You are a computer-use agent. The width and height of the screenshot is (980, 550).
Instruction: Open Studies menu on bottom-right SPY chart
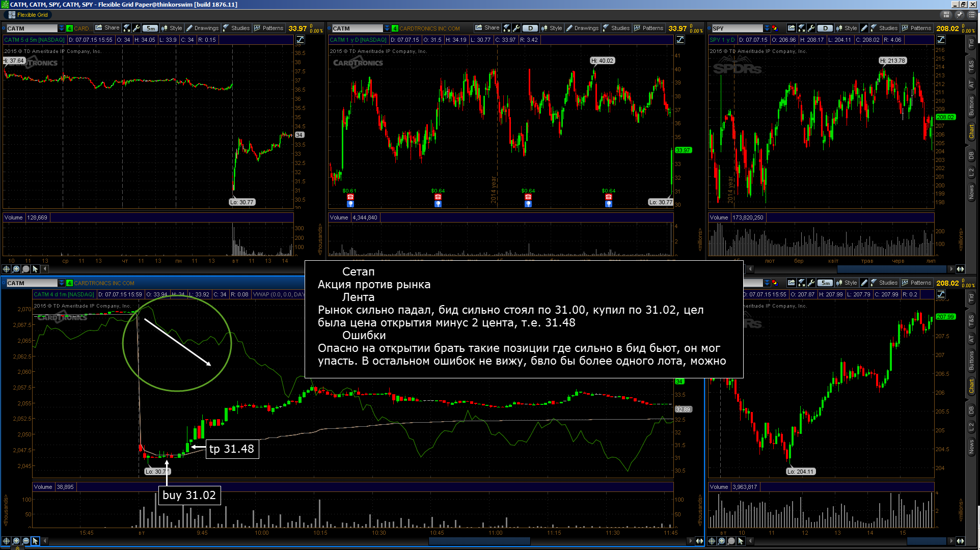pos(884,283)
